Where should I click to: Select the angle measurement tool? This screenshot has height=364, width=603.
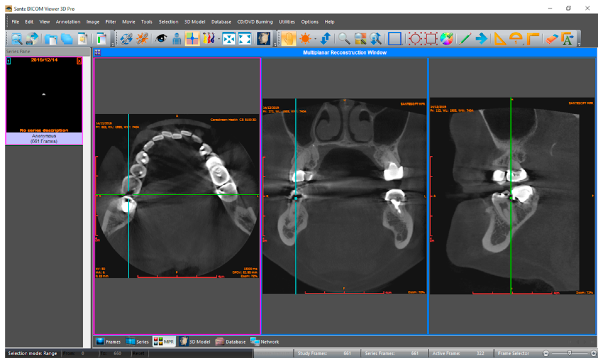[x=500, y=38]
